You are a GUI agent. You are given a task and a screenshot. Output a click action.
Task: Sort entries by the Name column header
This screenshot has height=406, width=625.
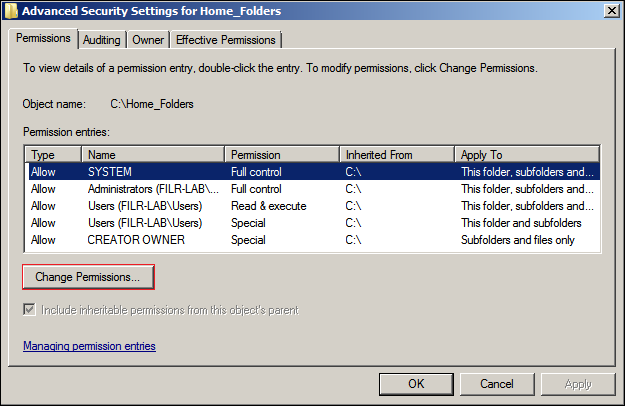click(153, 155)
